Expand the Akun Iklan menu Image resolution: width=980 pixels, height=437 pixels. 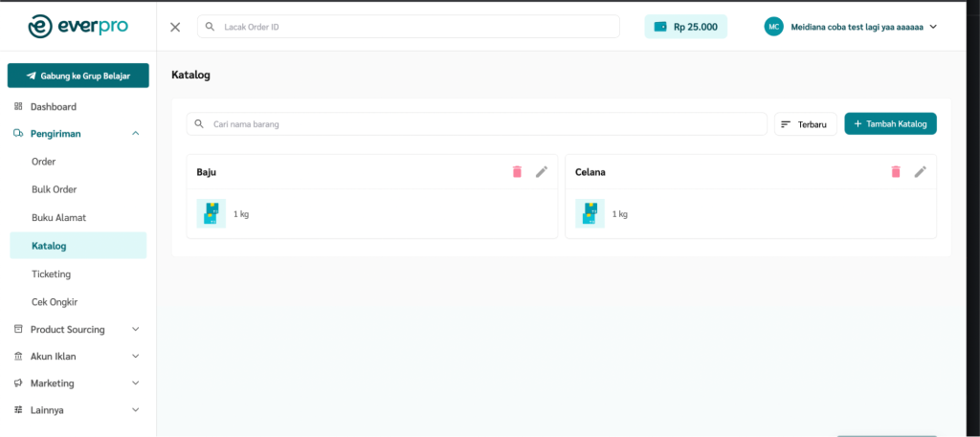coord(135,357)
